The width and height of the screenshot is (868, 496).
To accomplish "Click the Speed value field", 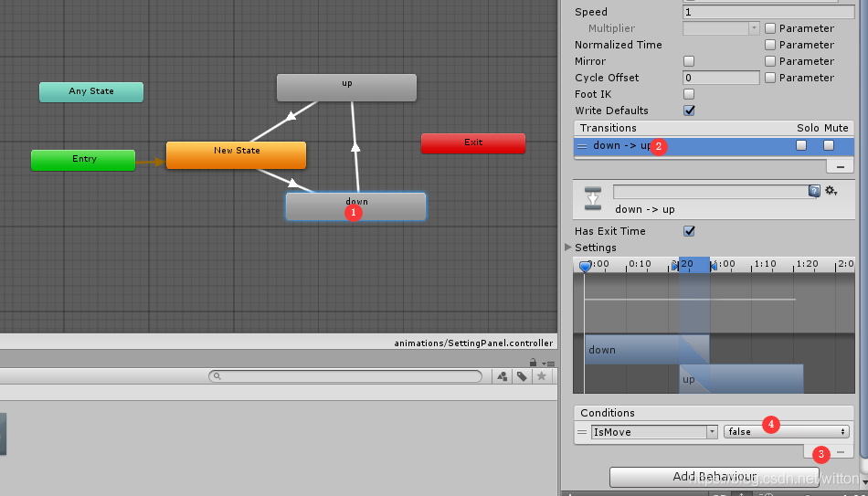I will click(x=768, y=12).
